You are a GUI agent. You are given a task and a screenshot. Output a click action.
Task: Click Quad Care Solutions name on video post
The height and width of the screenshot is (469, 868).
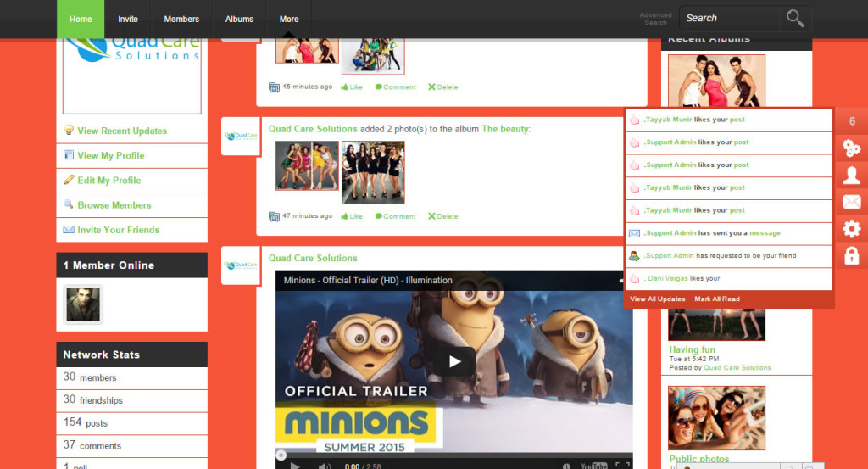313,258
